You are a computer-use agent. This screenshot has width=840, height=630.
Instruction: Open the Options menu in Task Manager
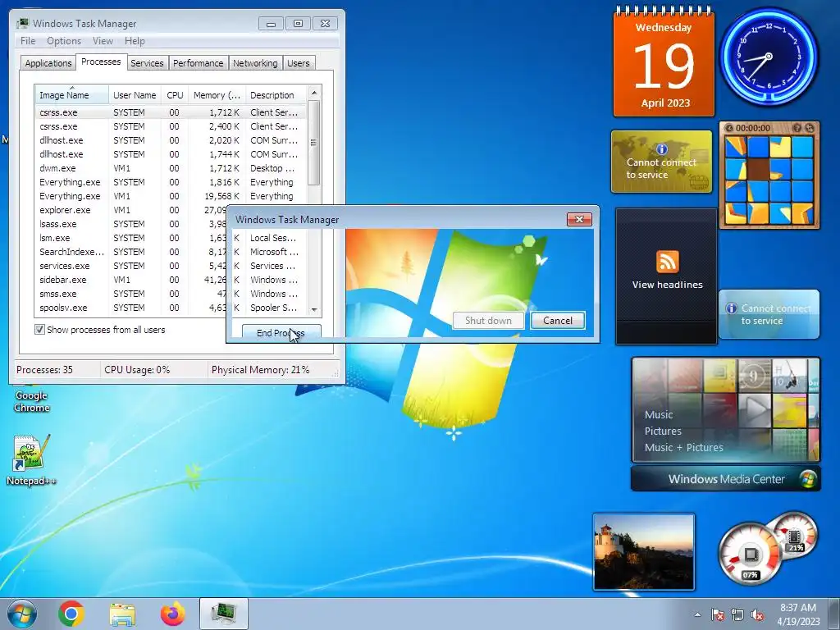64,41
